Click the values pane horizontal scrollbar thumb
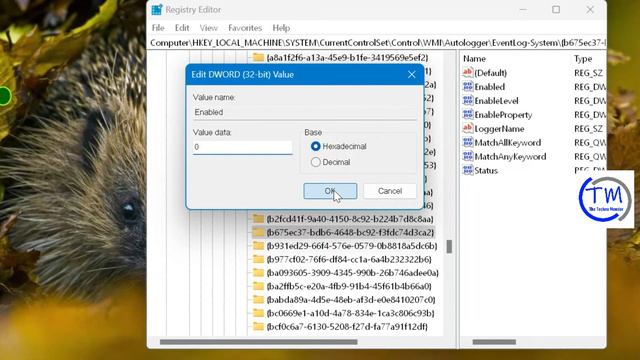This screenshot has height=360, width=640. [x=494, y=342]
